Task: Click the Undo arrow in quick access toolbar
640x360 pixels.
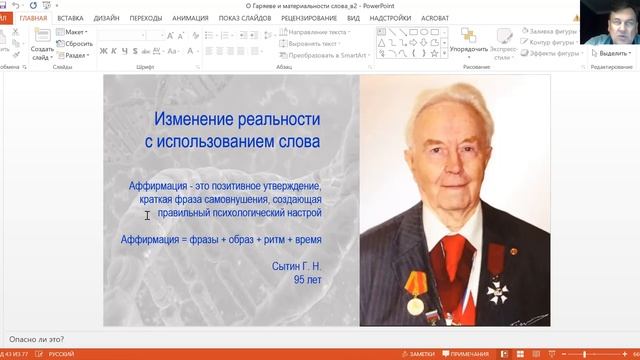Action: (16, 5)
